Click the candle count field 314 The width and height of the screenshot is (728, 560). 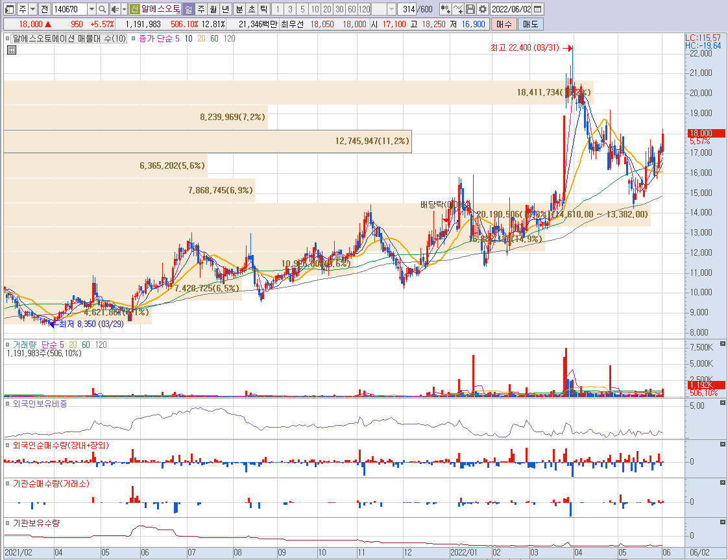(x=406, y=9)
